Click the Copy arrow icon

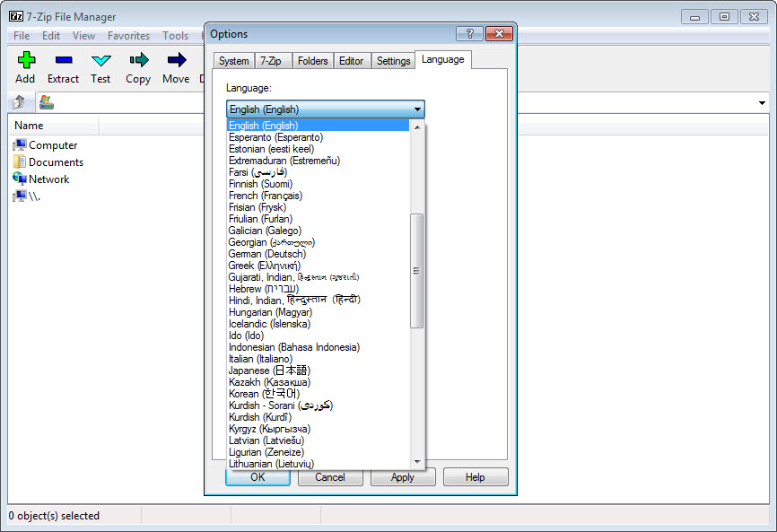pyautogui.click(x=139, y=60)
